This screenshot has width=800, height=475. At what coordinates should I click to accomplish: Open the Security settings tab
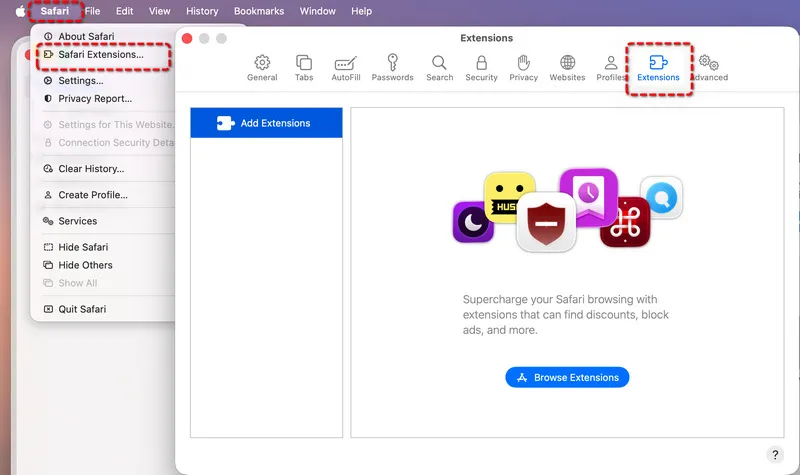click(481, 68)
